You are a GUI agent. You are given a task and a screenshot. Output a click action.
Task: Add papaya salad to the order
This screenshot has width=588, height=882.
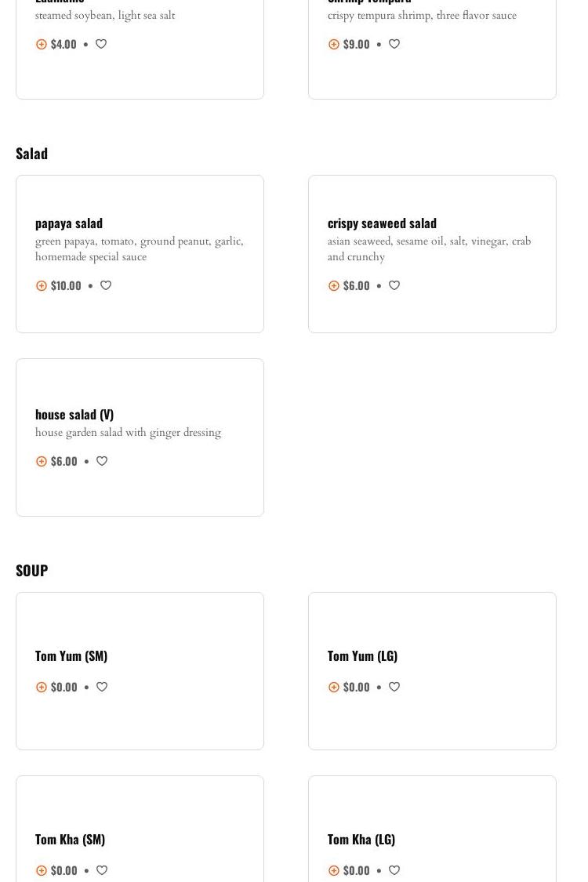42,286
